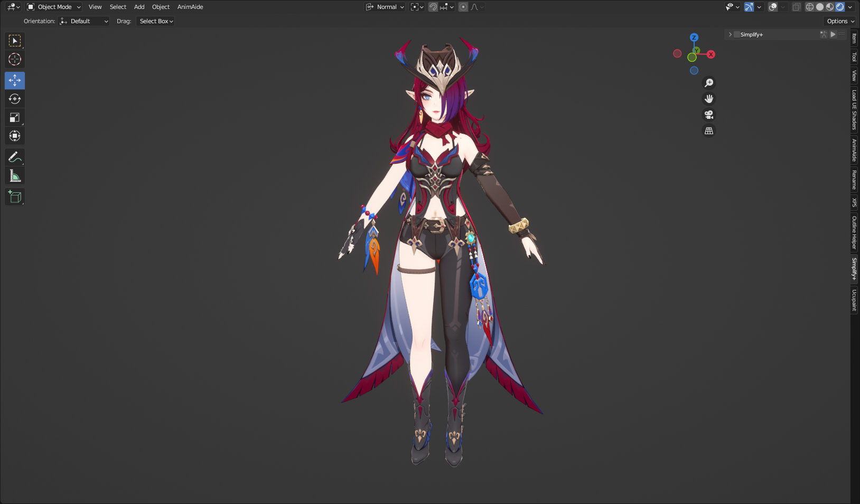
Task: Activate the 3D Cursor tool
Action: pos(15,59)
